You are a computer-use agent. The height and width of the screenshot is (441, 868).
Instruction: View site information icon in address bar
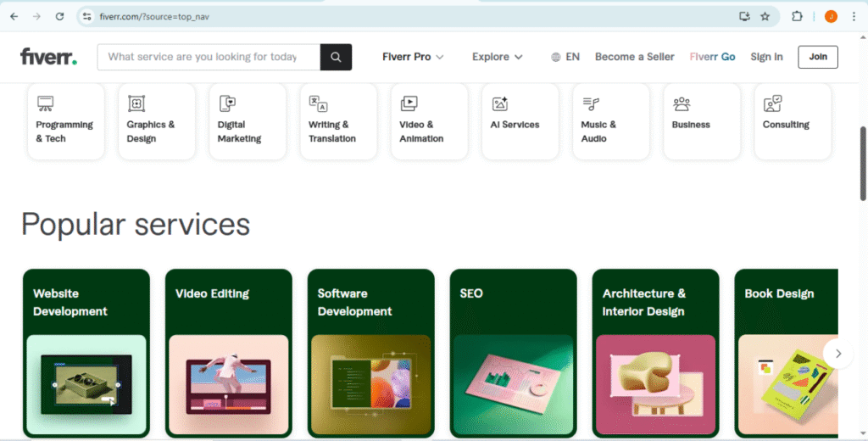pyautogui.click(x=87, y=17)
